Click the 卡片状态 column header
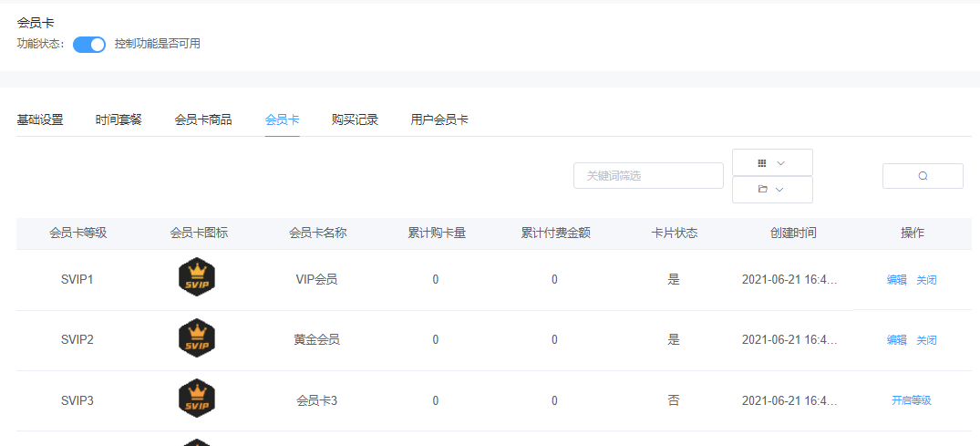This screenshot has width=980, height=446. point(675,233)
